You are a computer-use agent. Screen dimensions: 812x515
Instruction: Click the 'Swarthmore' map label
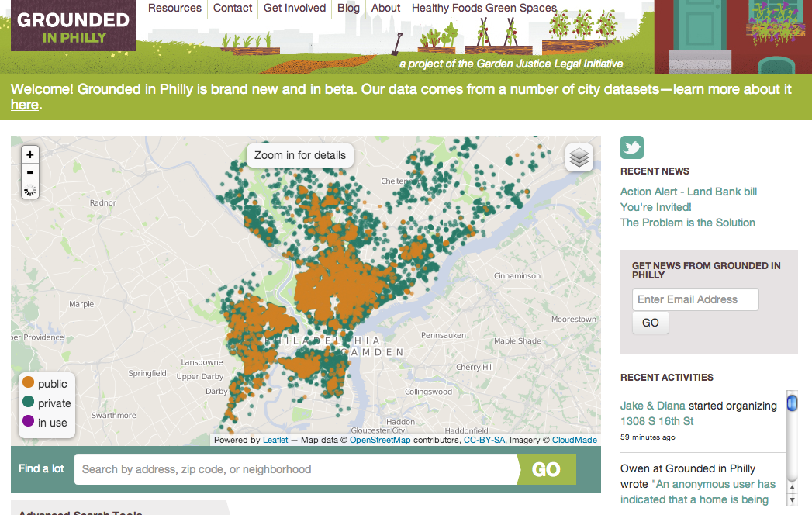[114, 415]
